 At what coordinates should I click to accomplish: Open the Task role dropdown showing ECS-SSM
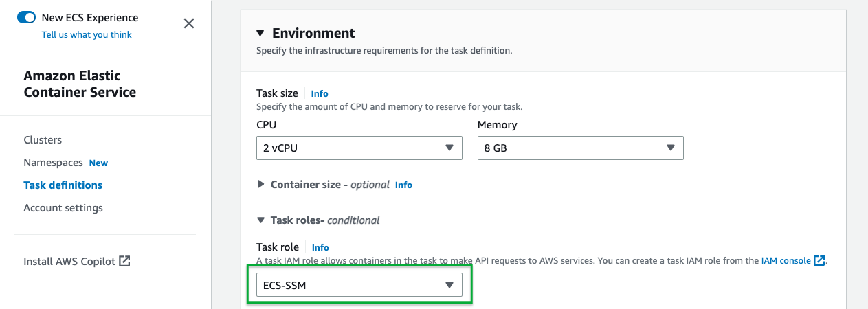tap(359, 285)
